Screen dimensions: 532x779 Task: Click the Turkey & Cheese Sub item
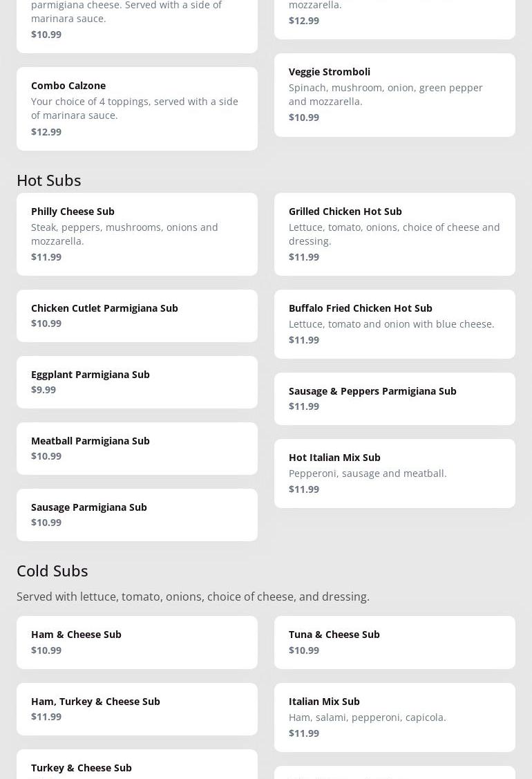point(82,767)
